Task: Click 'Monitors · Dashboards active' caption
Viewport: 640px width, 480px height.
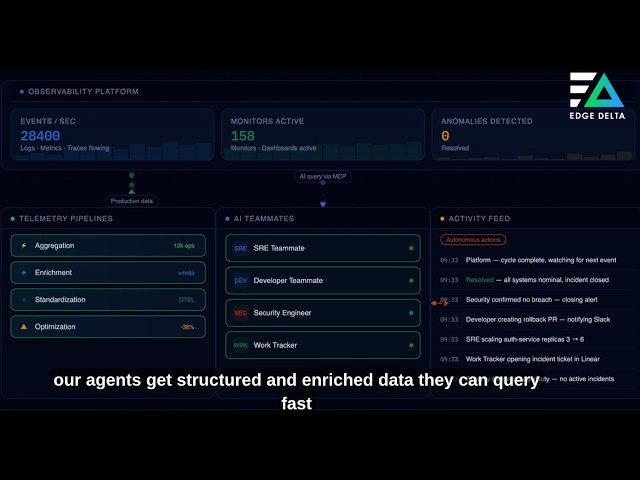Action: (x=273, y=148)
